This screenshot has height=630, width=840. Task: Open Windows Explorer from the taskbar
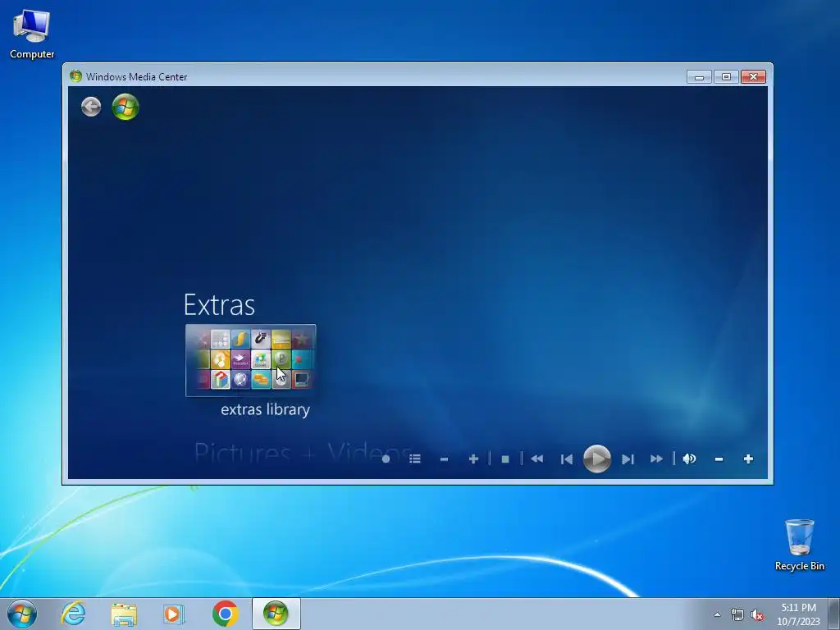coord(124,614)
